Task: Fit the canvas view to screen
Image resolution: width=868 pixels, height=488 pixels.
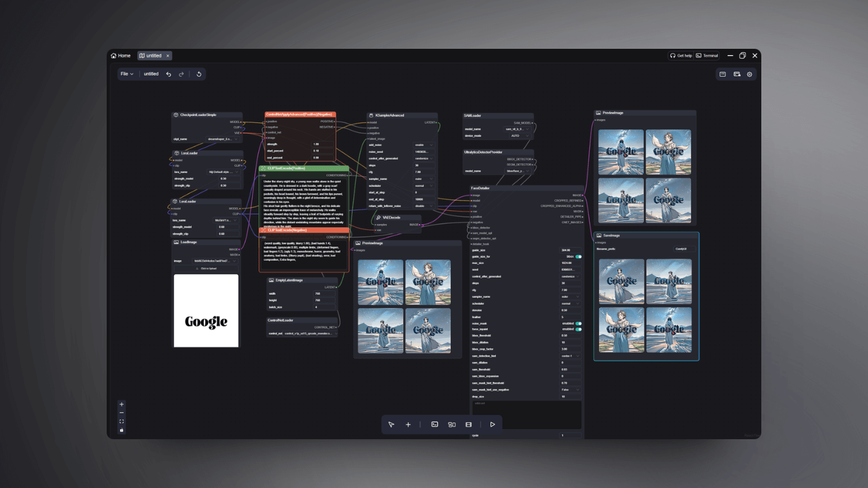Action: pos(122,422)
